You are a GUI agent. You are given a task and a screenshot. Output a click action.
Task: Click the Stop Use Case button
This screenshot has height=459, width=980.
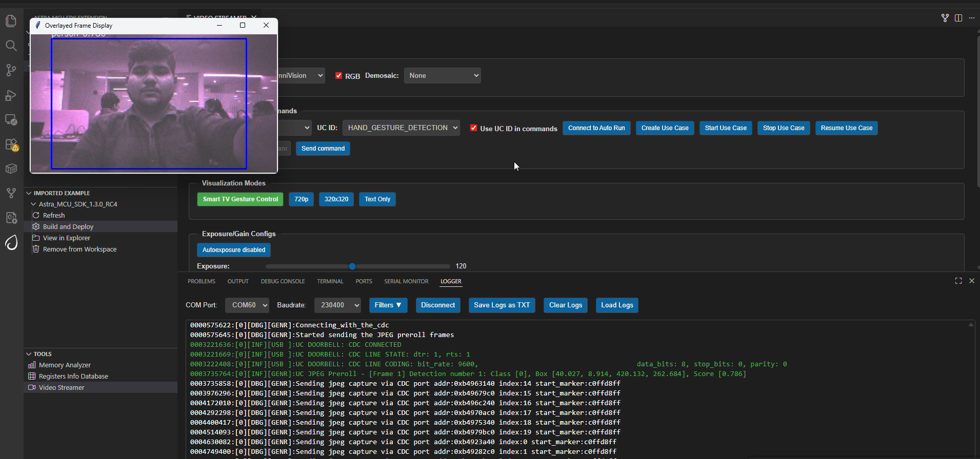(784, 128)
